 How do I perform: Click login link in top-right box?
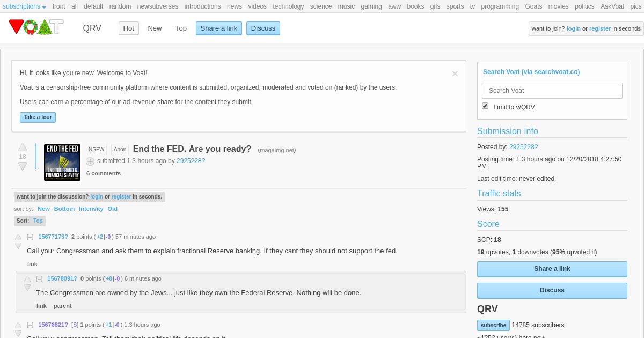pos(573,28)
